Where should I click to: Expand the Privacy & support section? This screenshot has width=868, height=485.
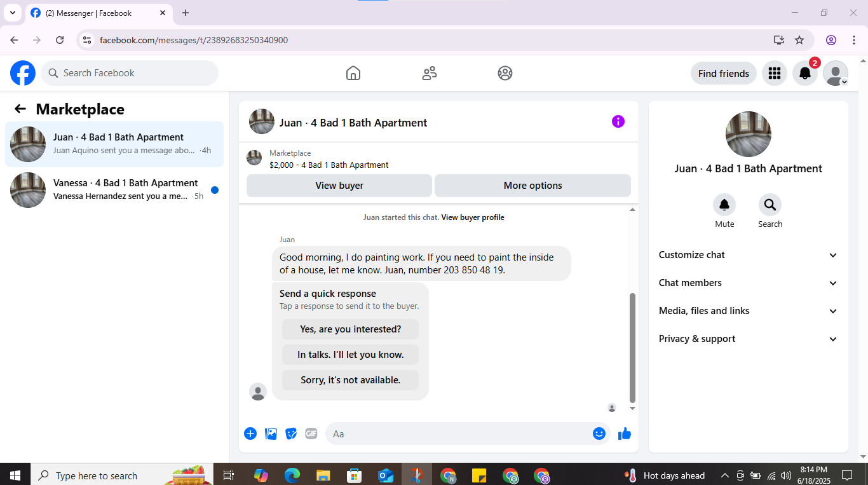click(749, 339)
